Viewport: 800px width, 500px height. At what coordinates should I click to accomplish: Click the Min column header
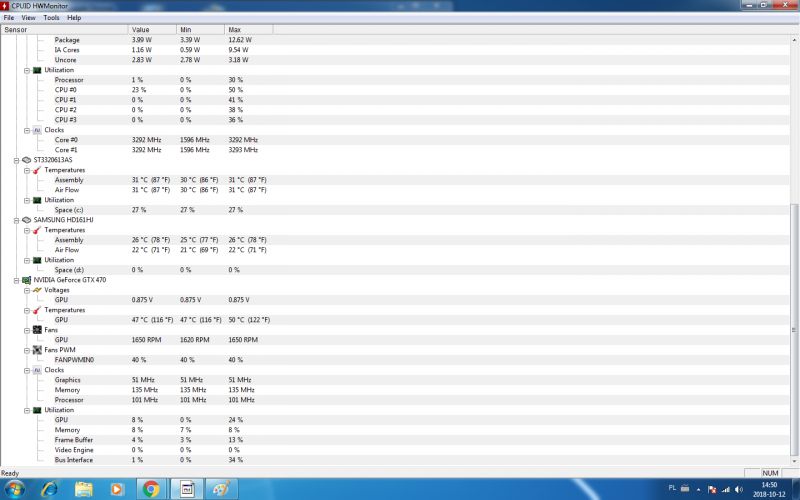point(201,30)
